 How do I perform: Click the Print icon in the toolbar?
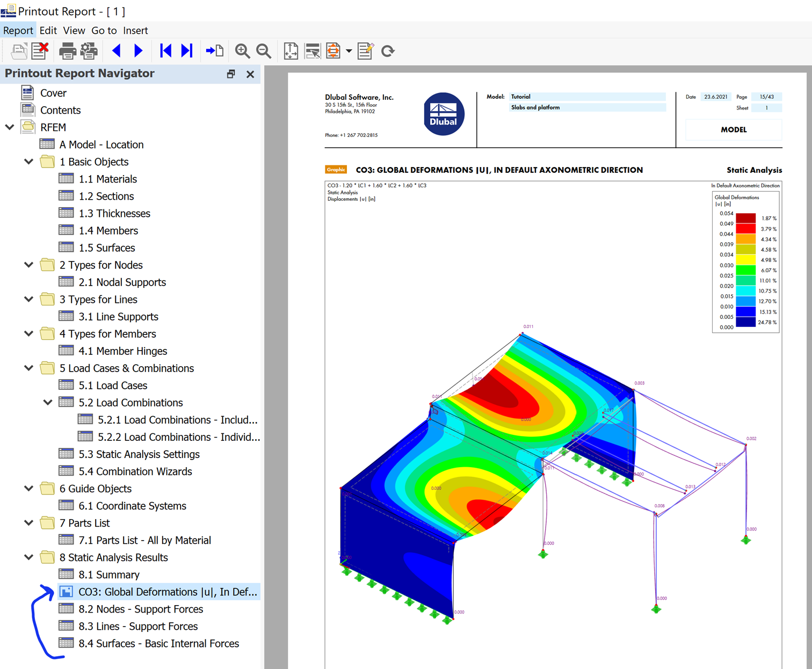(x=67, y=51)
